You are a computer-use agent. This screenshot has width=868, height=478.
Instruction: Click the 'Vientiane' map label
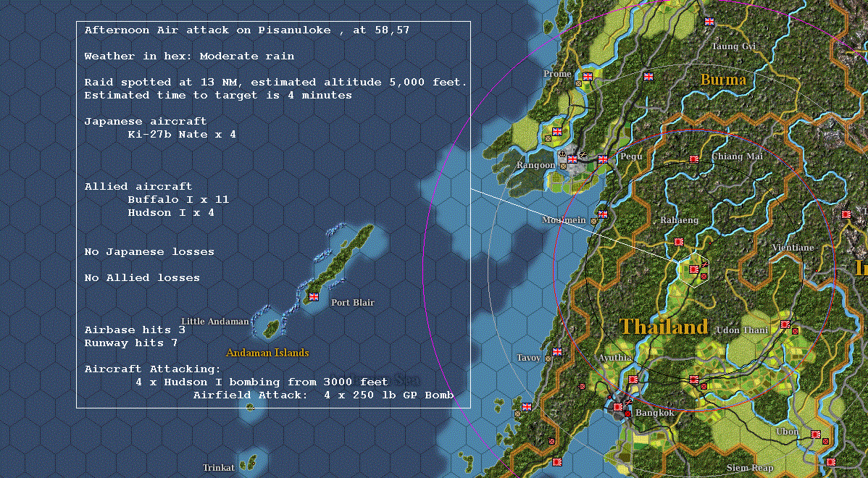click(x=793, y=247)
